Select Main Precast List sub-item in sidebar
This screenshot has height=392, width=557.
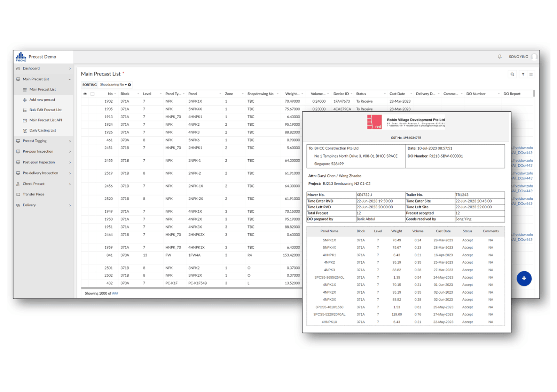coord(42,89)
